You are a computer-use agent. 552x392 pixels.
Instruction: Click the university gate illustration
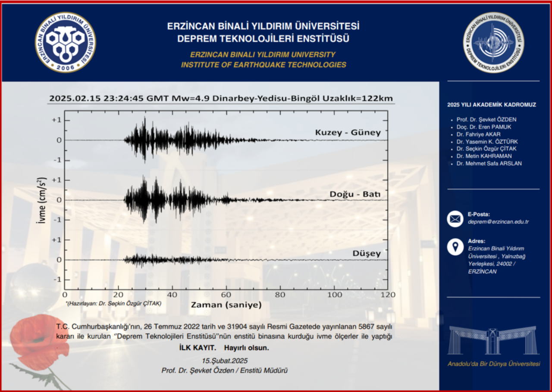(x=493, y=340)
